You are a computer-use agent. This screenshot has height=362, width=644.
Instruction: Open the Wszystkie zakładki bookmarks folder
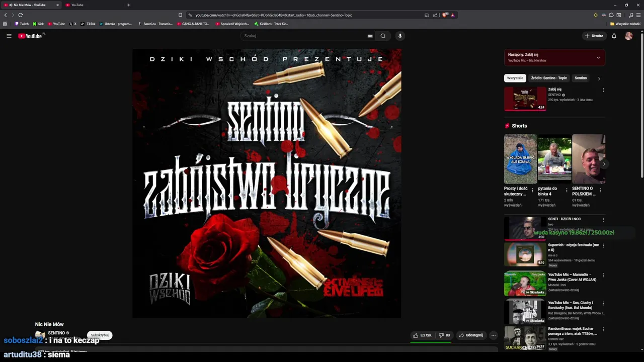[x=625, y=24]
